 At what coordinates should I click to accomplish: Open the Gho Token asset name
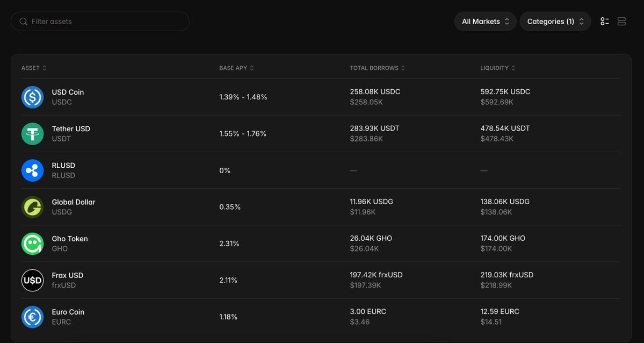tap(70, 239)
